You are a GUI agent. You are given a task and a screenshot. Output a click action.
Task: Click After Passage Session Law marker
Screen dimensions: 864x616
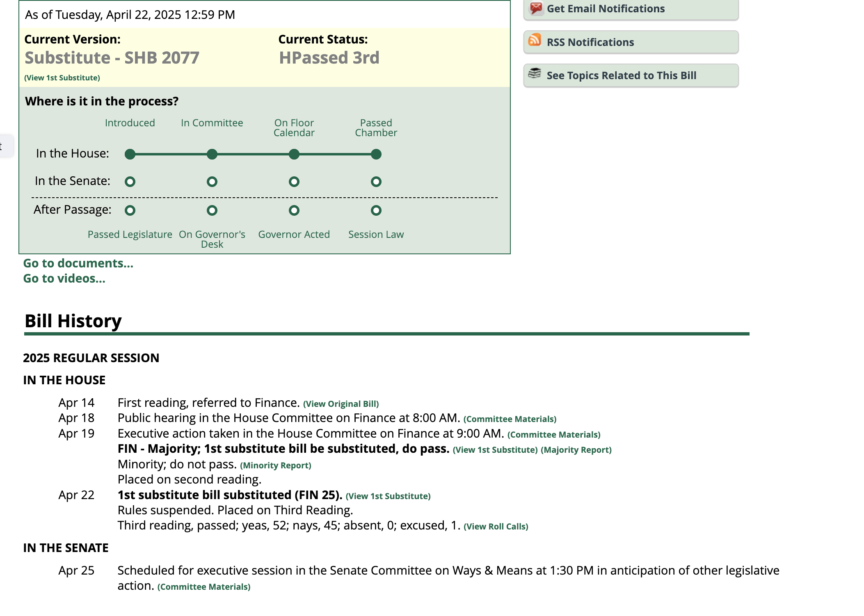376,210
